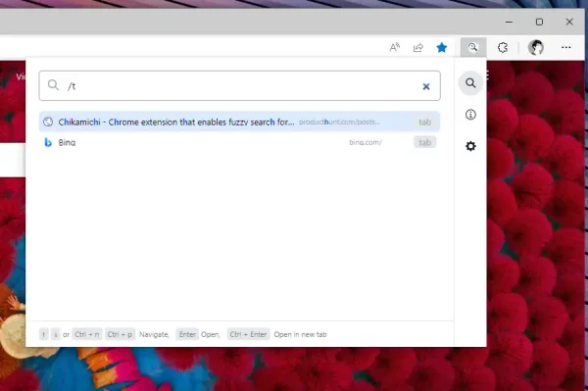588x391 pixels.
Task: Click the Bing logo icon in results
Action: click(x=48, y=142)
